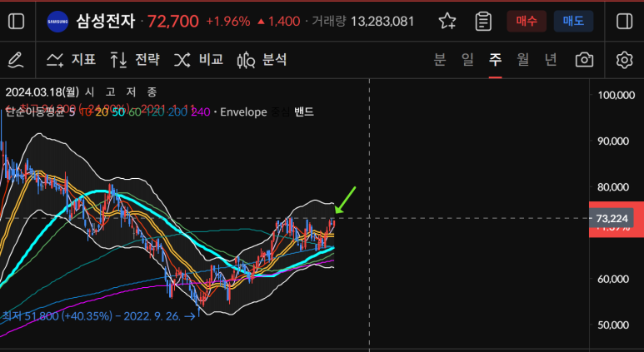Switch to the 월 monthly interval

pyautogui.click(x=523, y=60)
